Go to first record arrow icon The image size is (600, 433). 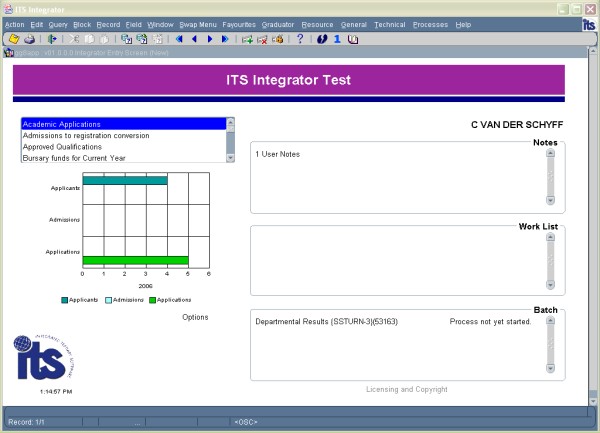[179, 39]
